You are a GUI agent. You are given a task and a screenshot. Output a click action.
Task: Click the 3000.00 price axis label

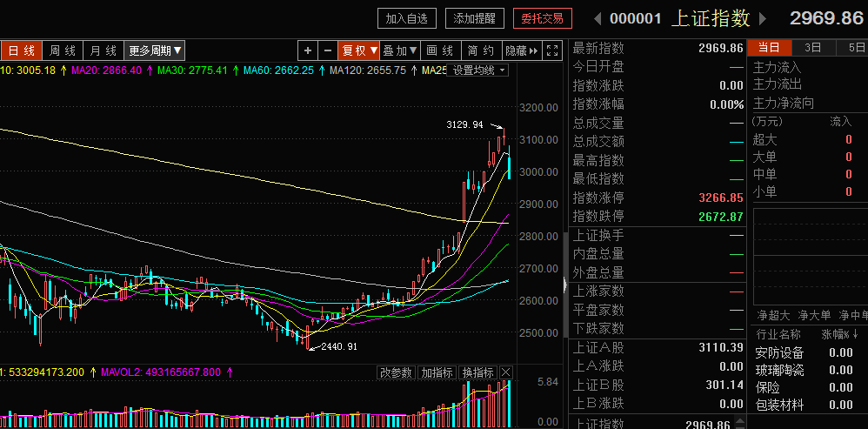(x=538, y=172)
